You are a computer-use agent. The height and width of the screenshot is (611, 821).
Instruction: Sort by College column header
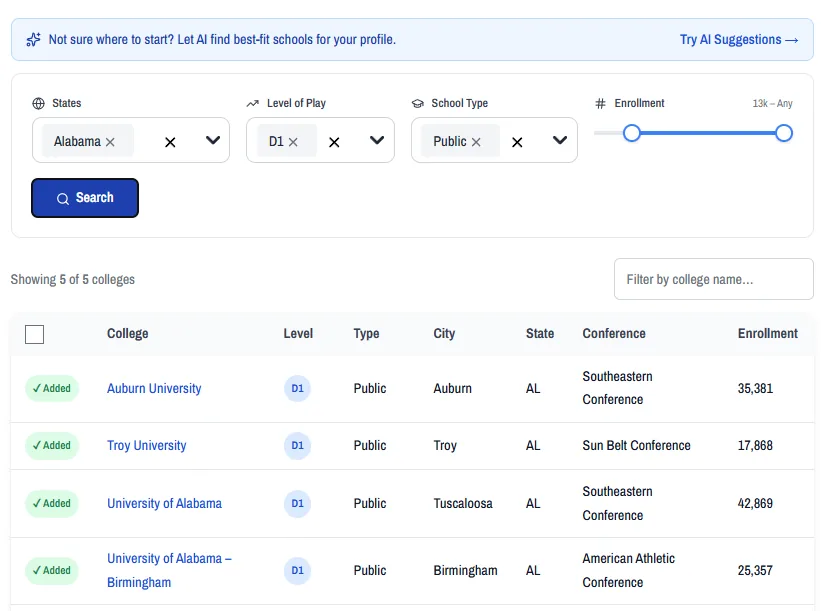(x=128, y=334)
